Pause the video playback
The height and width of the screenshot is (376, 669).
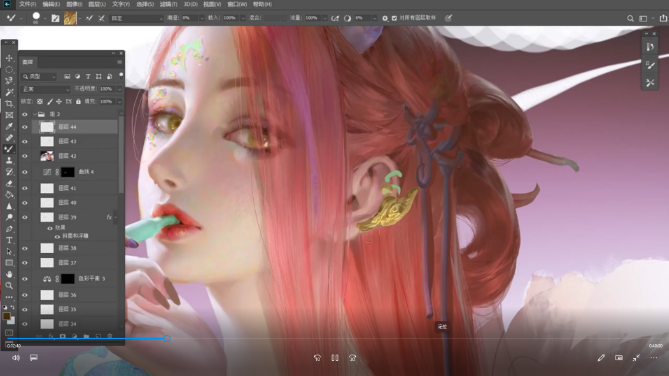tap(335, 358)
